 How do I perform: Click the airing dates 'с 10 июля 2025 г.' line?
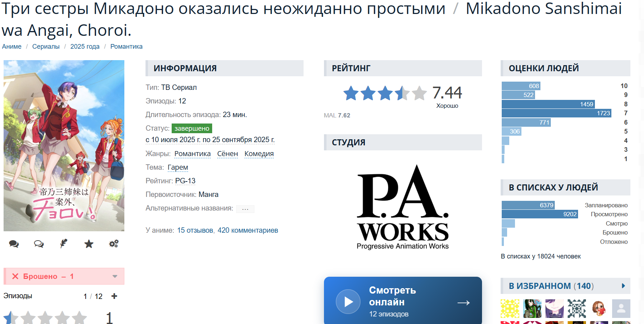[x=210, y=140]
